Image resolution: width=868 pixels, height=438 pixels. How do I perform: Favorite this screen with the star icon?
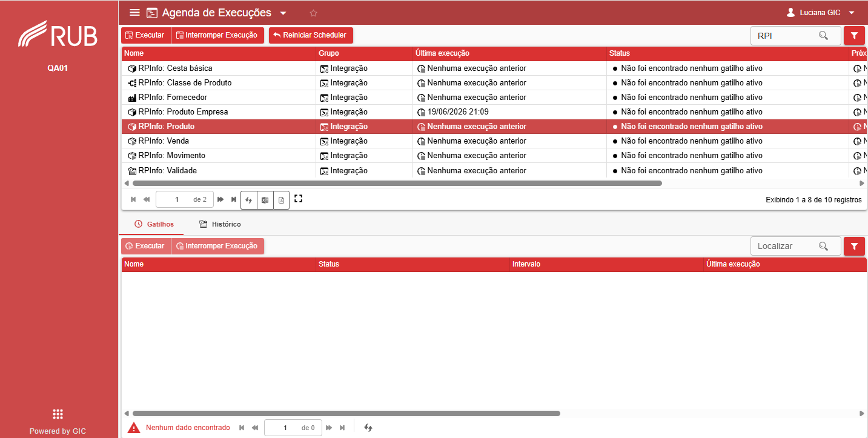(313, 13)
